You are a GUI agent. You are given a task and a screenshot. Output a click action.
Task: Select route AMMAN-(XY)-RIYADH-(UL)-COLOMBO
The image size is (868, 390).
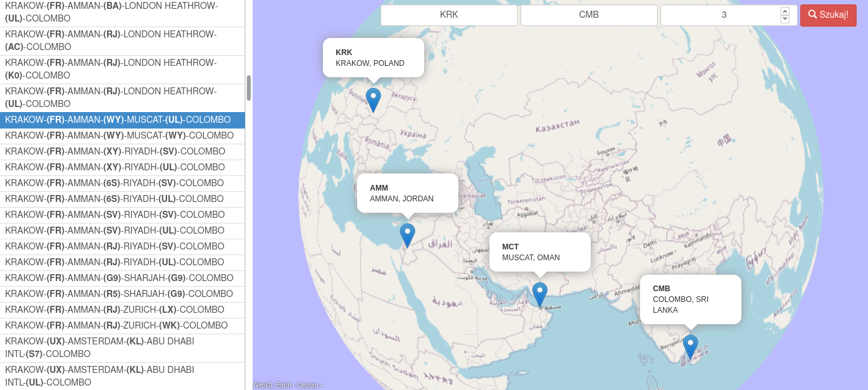point(122,168)
